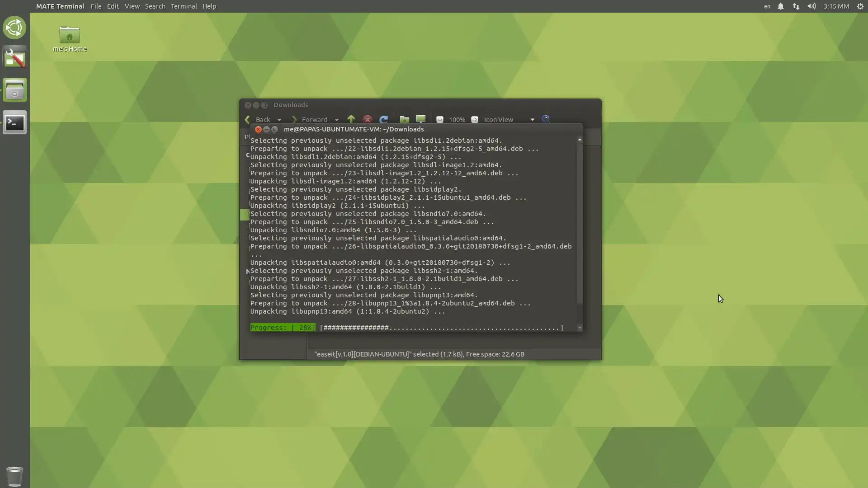The height and width of the screenshot is (488, 868).
Task: Open the file manager icon in the dock
Action: 14,90
